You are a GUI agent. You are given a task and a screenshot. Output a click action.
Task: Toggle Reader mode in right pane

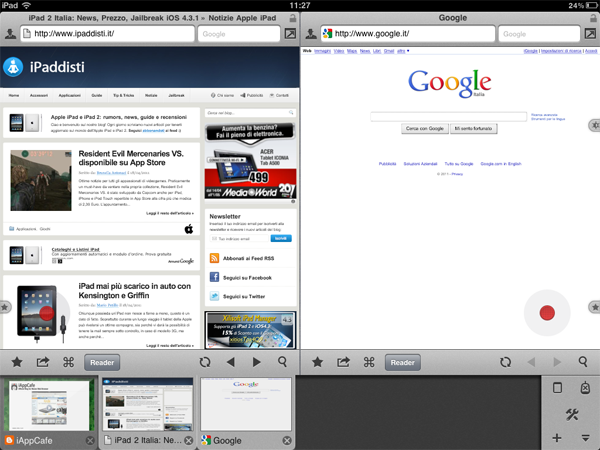pyautogui.click(x=401, y=363)
